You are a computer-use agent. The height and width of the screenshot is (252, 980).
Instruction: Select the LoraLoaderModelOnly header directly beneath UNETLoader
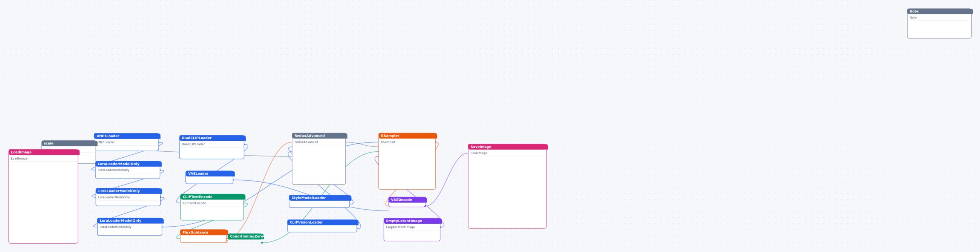[129, 164]
